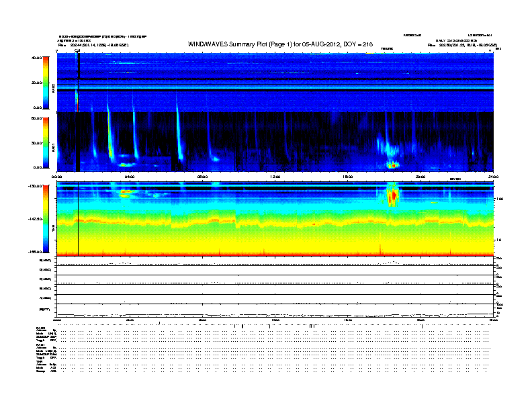Click the 00:00 label under RAD1 panel
The width and height of the screenshot is (532, 411).
(56, 177)
